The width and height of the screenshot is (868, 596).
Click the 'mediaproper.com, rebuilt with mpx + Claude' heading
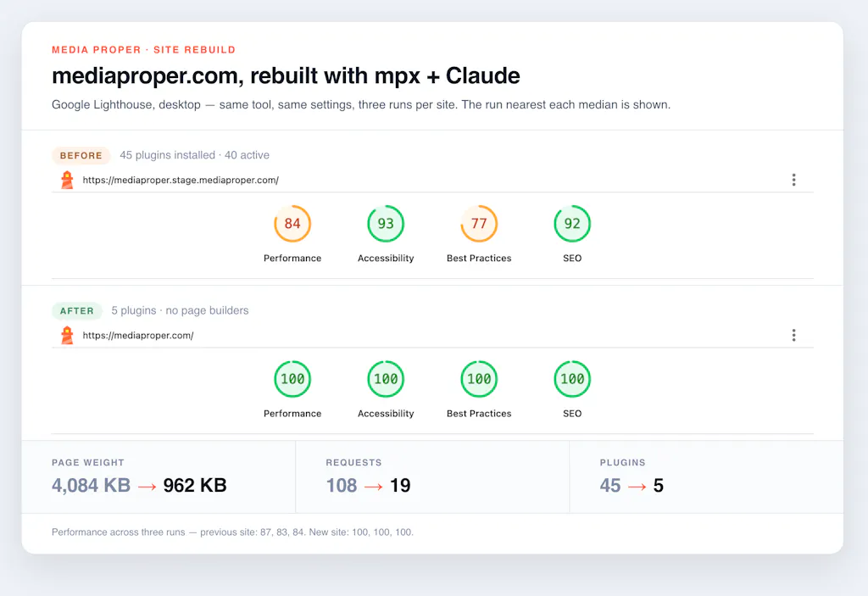click(x=286, y=76)
